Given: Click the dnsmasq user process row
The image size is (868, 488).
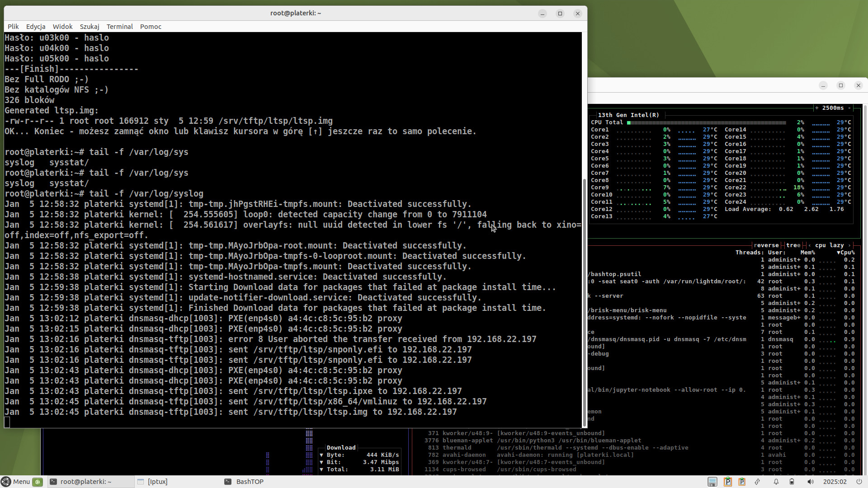Looking at the screenshot, I should click(x=722, y=339).
